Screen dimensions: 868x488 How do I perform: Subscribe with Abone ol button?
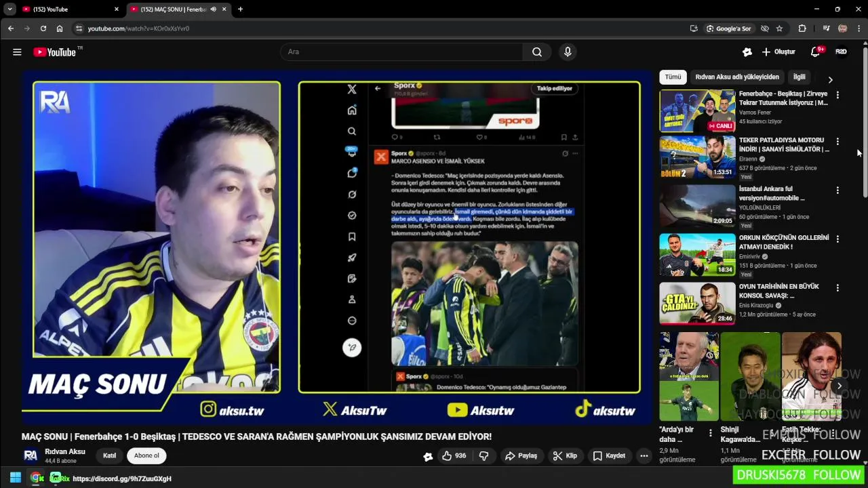[x=146, y=455]
